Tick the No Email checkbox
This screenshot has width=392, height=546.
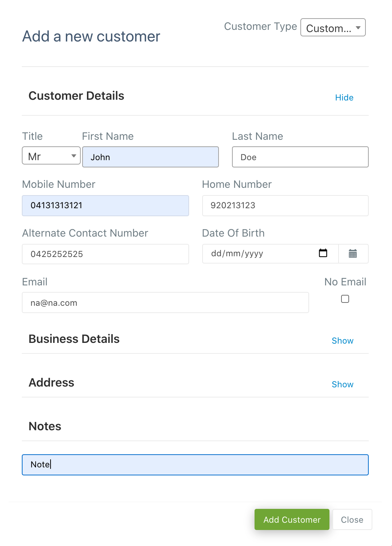pyautogui.click(x=345, y=299)
